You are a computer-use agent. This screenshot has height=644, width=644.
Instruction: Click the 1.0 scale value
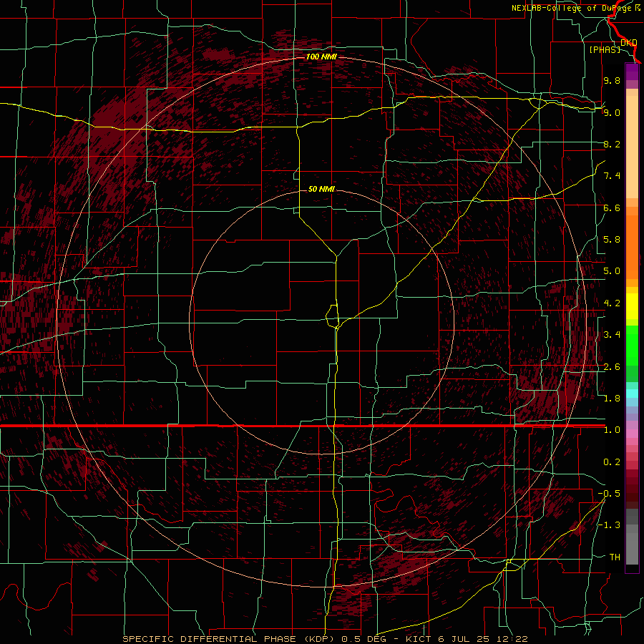point(612,430)
